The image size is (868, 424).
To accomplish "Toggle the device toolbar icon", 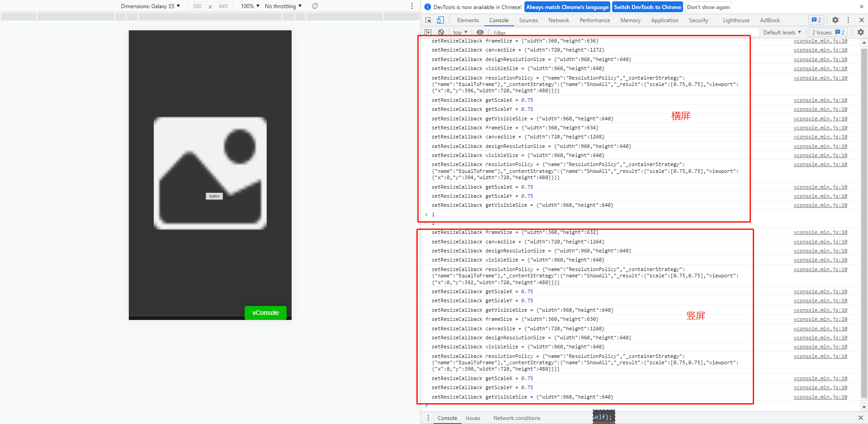I will [440, 20].
